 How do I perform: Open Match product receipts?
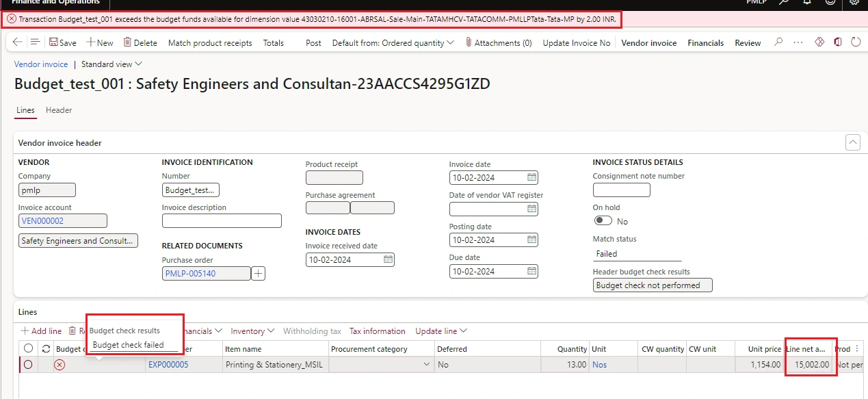coord(210,42)
